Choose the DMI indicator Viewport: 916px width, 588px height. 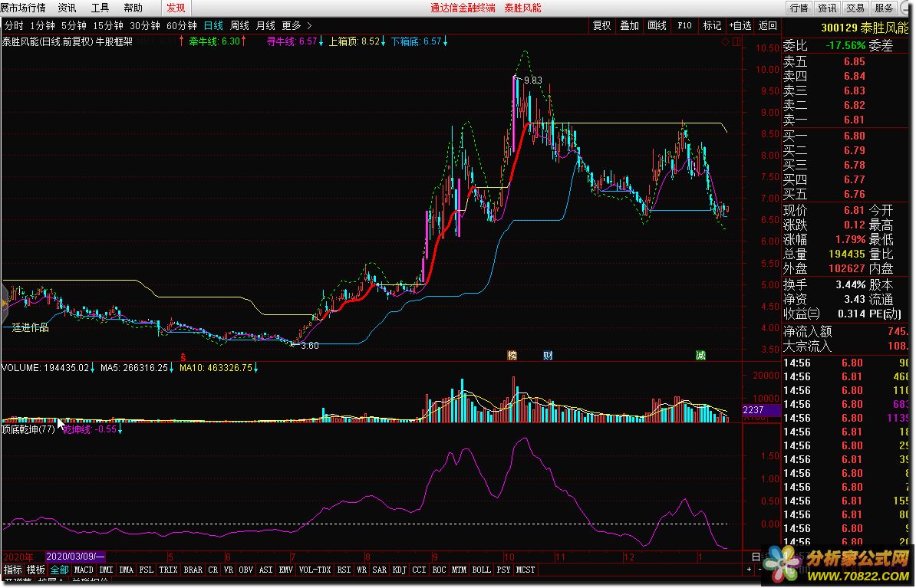[x=106, y=570]
